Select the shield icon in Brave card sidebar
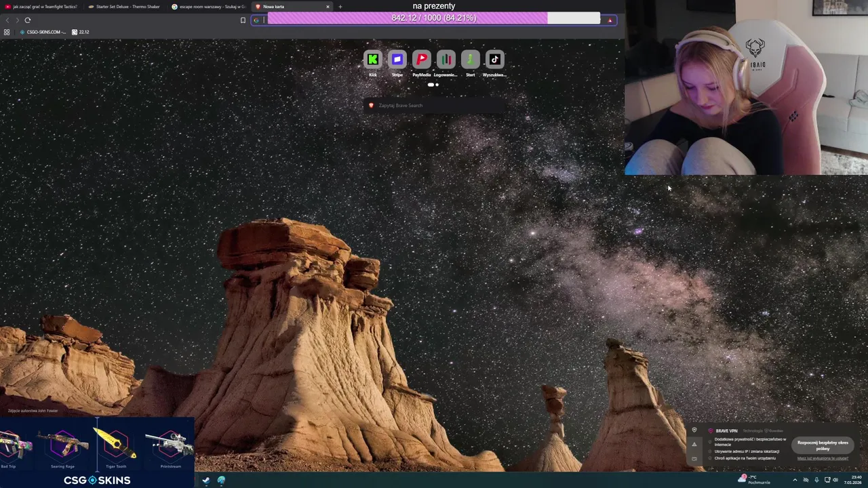 [694, 430]
